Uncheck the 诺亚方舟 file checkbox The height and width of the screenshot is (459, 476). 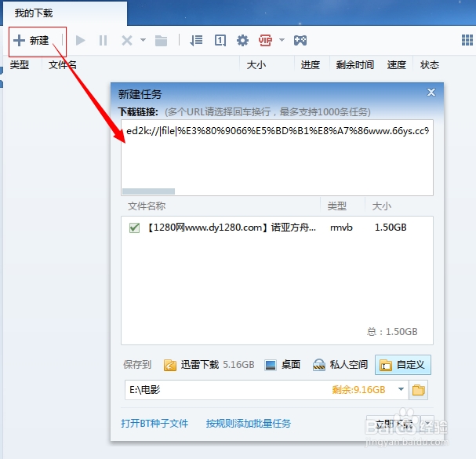[x=134, y=228]
